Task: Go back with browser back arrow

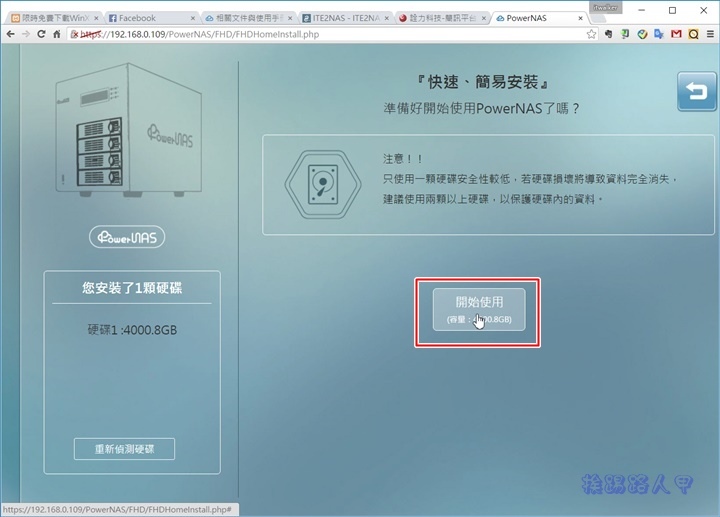Action: point(10,34)
